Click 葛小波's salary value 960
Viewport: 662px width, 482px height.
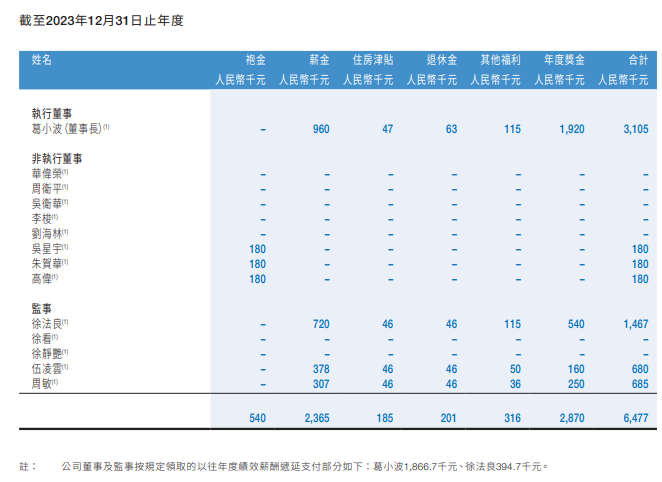click(x=321, y=129)
